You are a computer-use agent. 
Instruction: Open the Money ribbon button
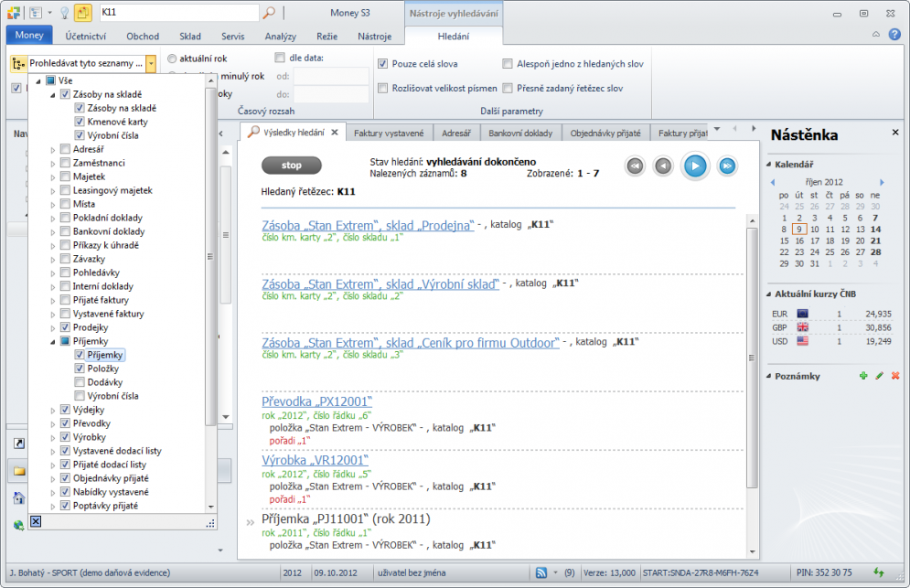pyautogui.click(x=29, y=35)
